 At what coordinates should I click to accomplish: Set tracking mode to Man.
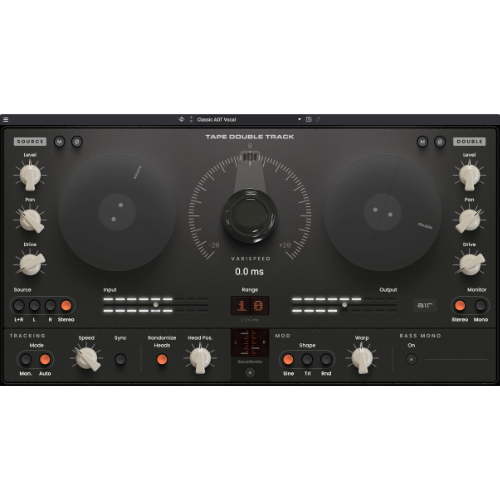[26, 359]
